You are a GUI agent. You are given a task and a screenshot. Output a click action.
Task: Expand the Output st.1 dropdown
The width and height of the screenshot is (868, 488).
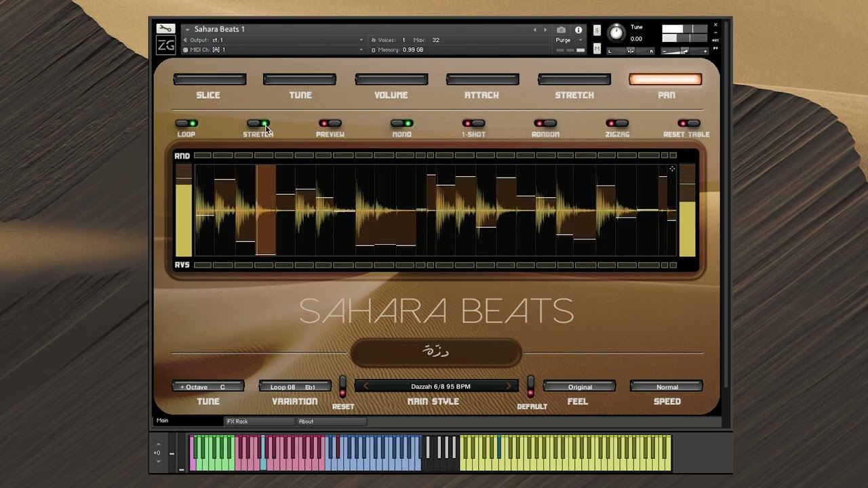pos(361,40)
